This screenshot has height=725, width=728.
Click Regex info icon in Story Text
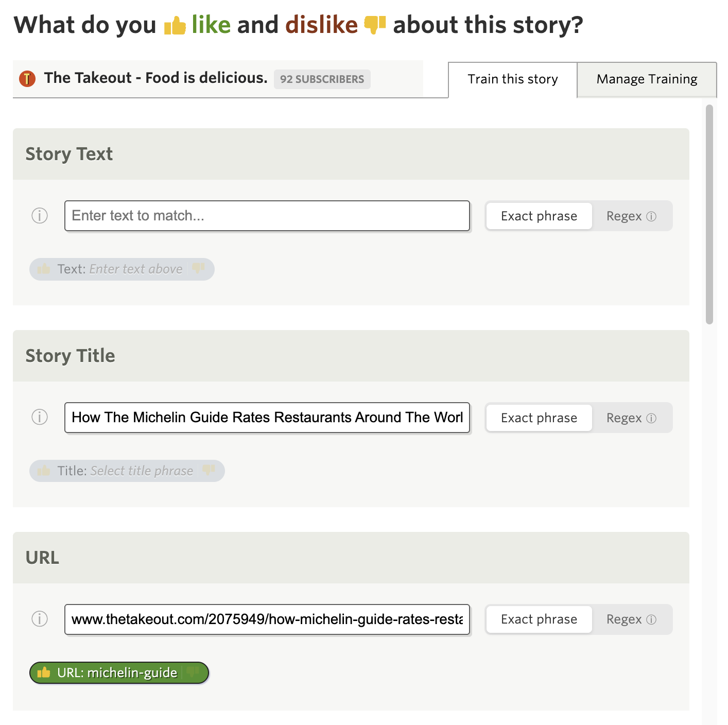tap(651, 216)
